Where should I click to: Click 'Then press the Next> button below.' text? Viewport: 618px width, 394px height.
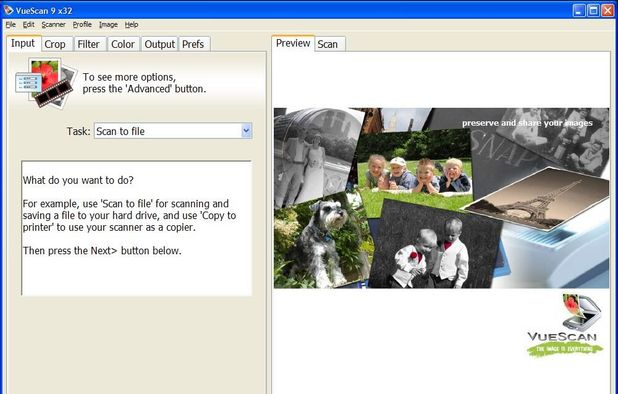pyautogui.click(x=102, y=251)
